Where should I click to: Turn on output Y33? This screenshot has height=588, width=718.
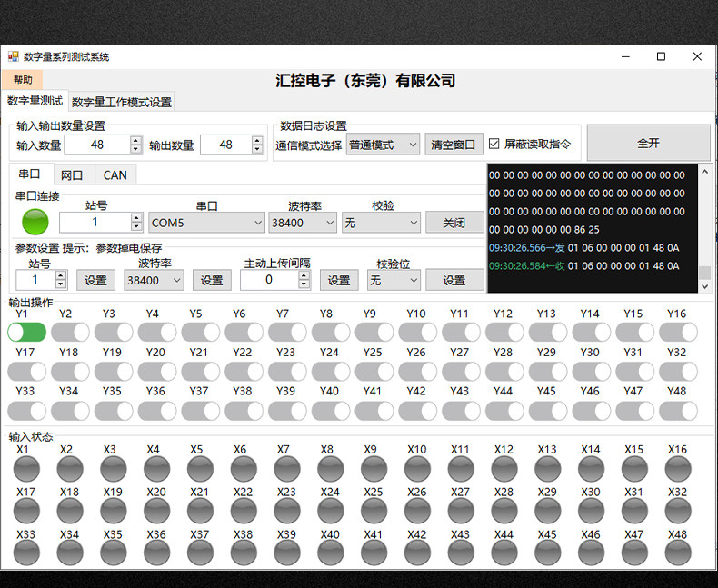click(x=26, y=411)
